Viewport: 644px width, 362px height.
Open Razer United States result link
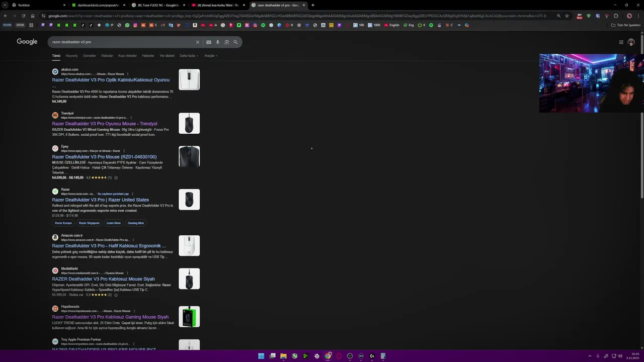[100, 200]
